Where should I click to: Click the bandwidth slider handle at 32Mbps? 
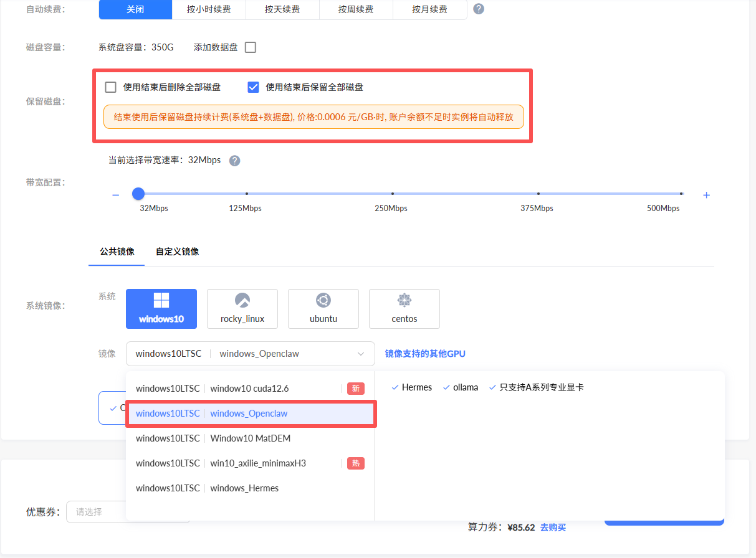coord(138,194)
